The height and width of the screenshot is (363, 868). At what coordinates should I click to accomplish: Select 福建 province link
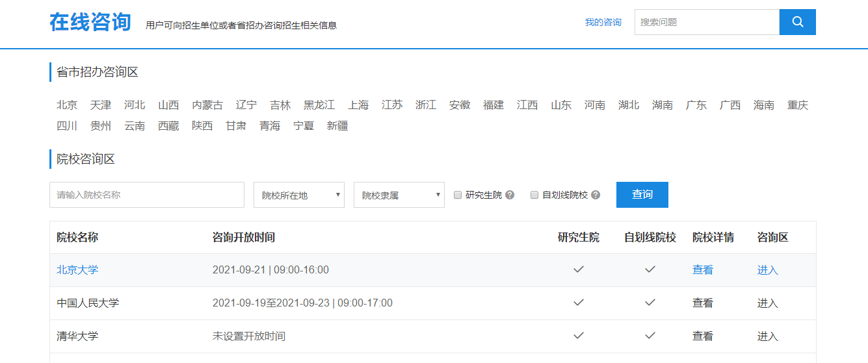(493, 105)
